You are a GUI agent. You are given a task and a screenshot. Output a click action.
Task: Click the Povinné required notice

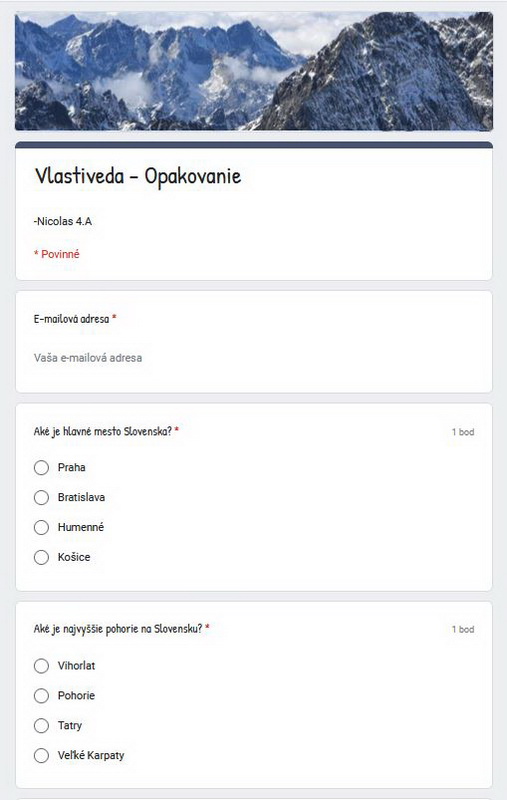[x=57, y=254]
